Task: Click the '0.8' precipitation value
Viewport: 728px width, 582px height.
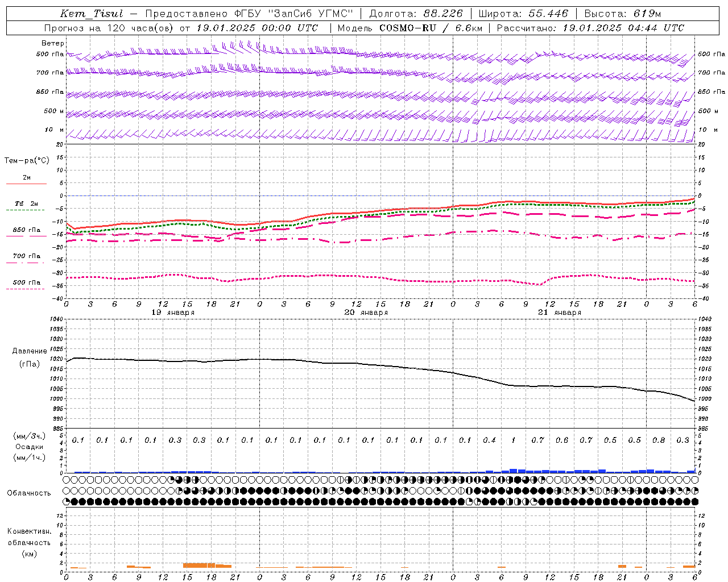Action: click(659, 440)
